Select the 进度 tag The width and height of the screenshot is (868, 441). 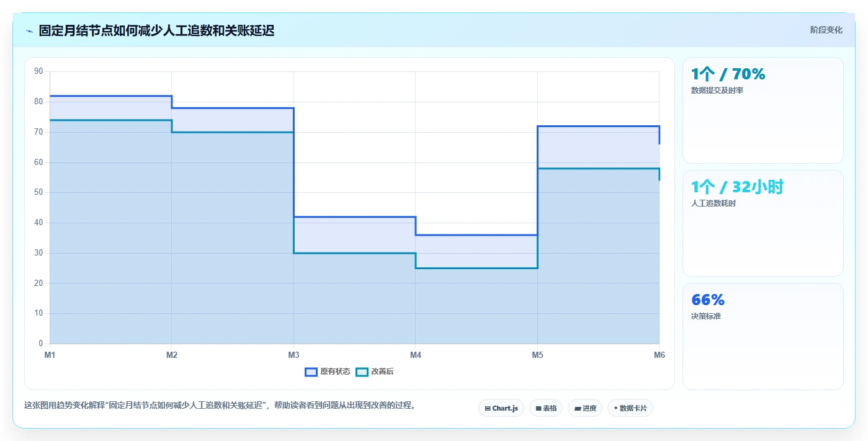click(x=585, y=408)
